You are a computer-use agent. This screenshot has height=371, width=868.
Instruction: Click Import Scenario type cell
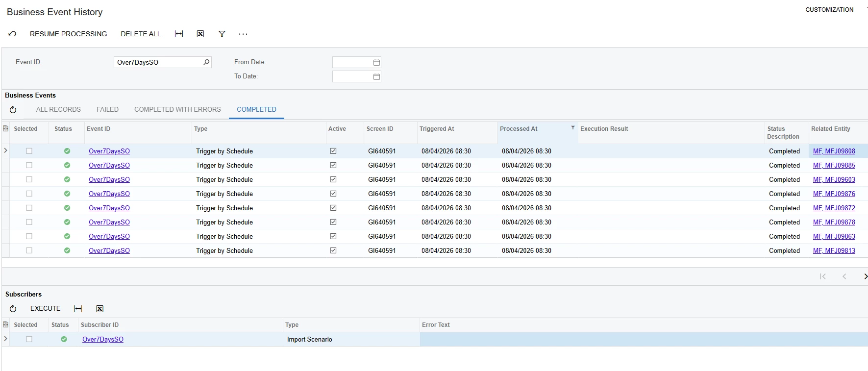click(310, 339)
